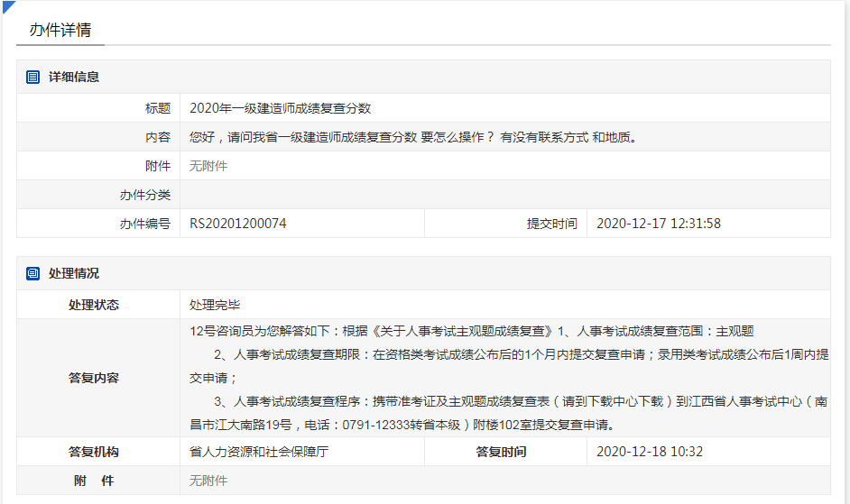
Task: Click the 提交时间 value 2020-12-17 12:31:58
Action: (659, 224)
